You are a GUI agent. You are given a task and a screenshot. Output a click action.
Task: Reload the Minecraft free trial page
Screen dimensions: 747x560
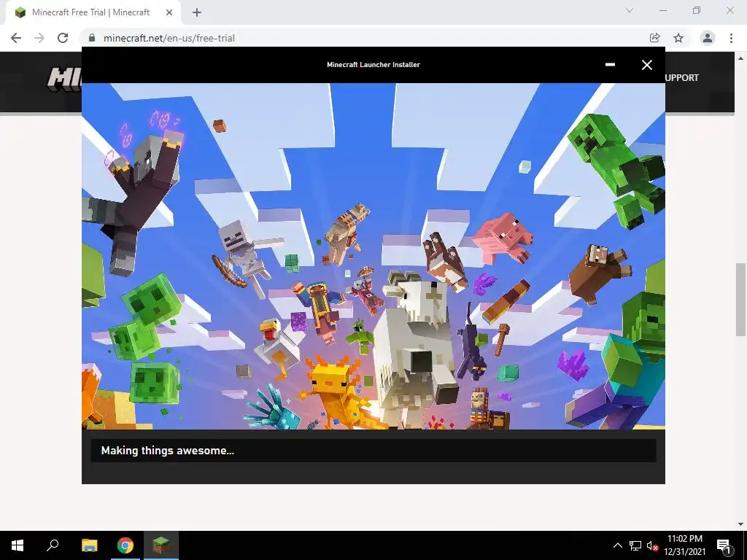[x=63, y=38]
